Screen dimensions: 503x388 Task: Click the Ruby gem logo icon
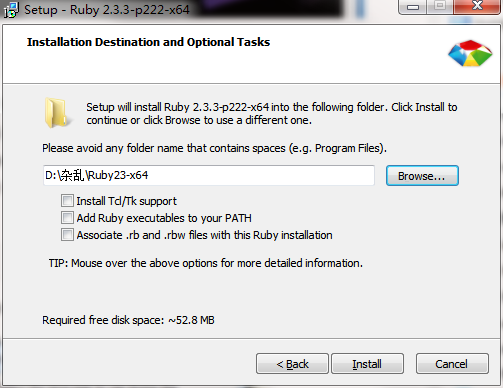470,53
